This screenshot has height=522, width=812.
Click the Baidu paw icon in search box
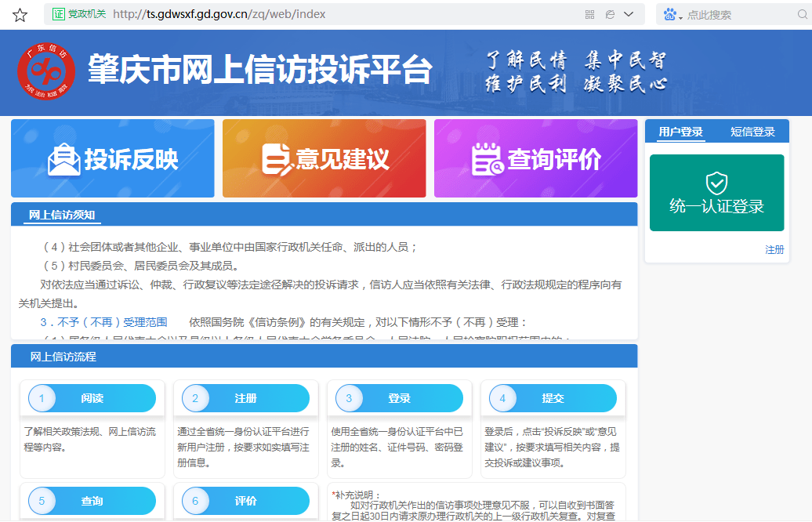click(x=670, y=13)
